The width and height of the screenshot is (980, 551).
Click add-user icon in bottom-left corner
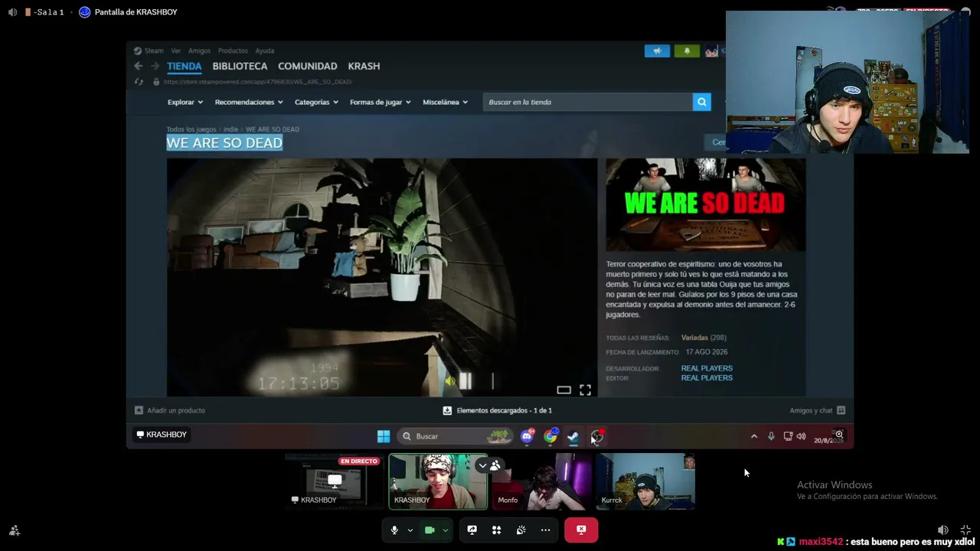[15, 530]
